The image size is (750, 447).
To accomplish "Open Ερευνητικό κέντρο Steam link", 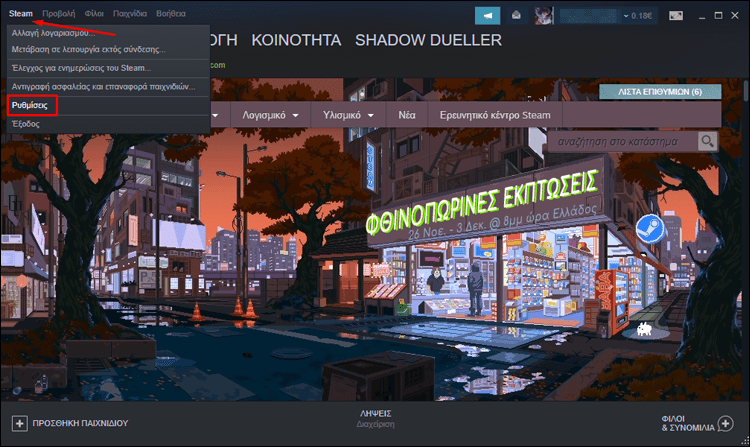I will coord(495,115).
